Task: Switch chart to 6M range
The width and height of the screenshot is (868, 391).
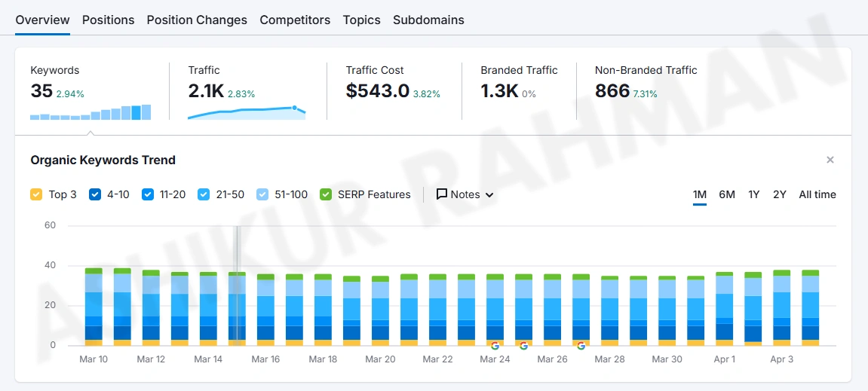Action: 727,194
